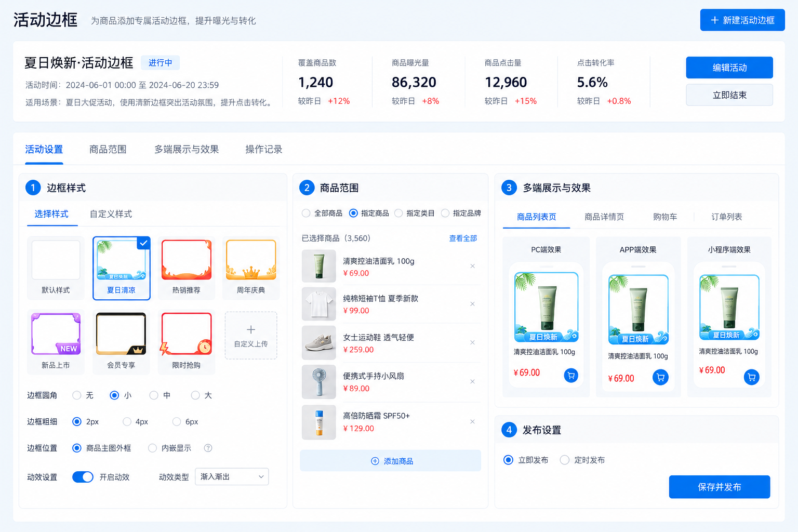Set 边框圆角 to 无
The image size is (798, 532).
[77, 395]
